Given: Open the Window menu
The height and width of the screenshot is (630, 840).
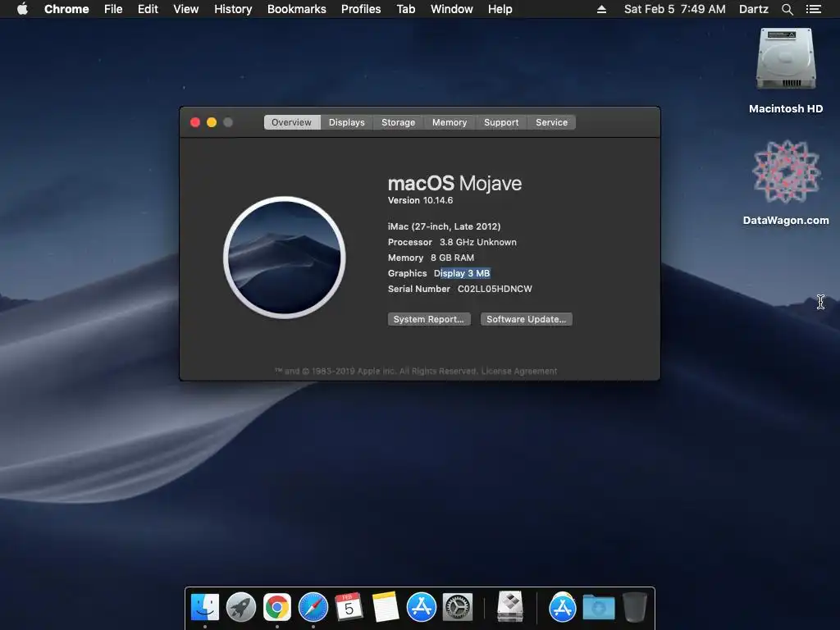Looking at the screenshot, I should click(452, 9).
